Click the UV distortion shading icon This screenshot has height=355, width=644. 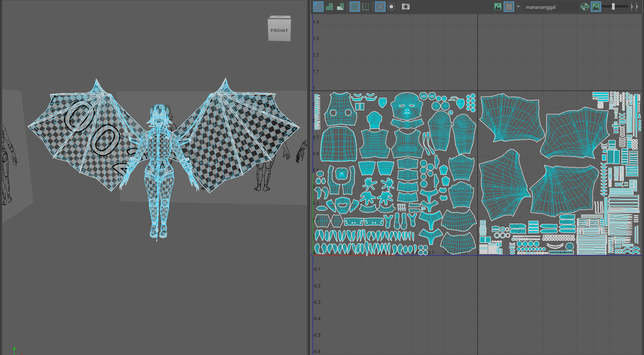[x=340, y=7]
